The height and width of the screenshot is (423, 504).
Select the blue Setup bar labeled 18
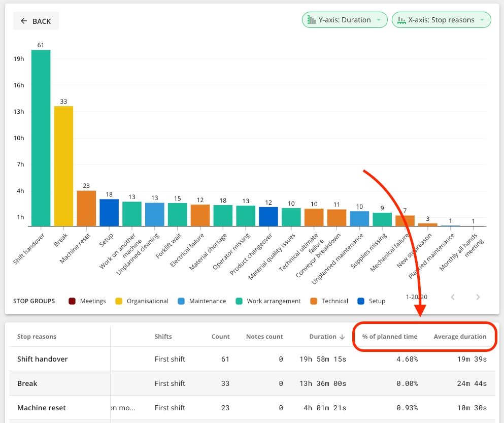pyautogui.click(x=109, y=213)
